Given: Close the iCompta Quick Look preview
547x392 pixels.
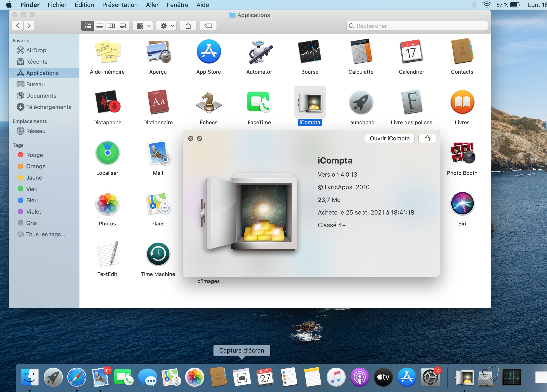Looking at the screenshot, I should [x=191, y=138].
